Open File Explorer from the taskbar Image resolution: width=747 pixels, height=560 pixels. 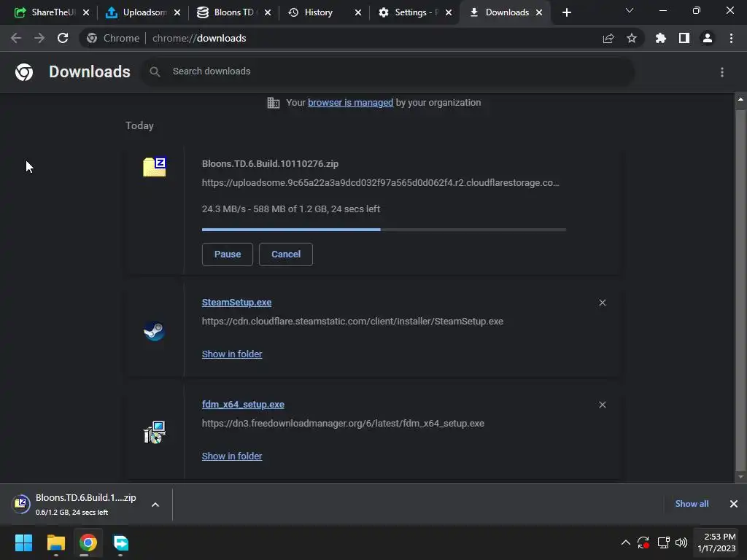(55, 542)
